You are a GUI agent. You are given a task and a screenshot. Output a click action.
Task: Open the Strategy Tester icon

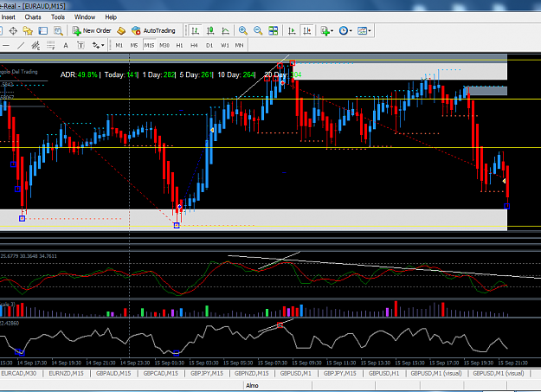point(58,31)
